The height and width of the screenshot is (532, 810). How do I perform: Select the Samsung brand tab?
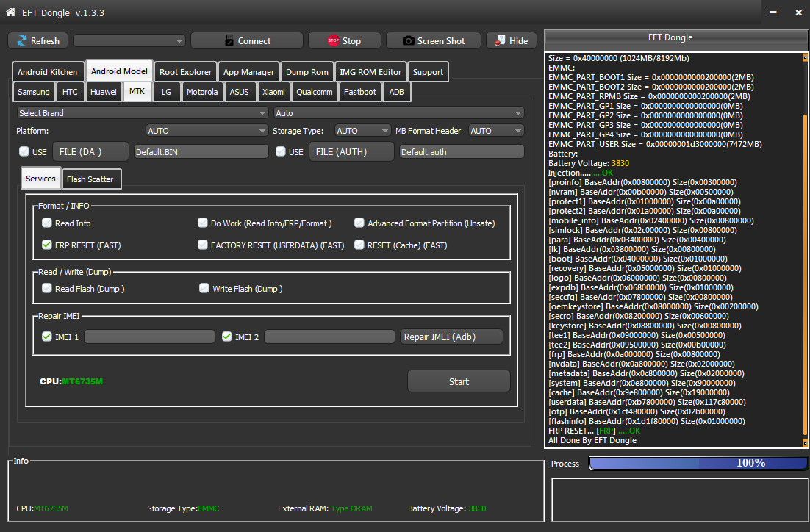[34, 92]
